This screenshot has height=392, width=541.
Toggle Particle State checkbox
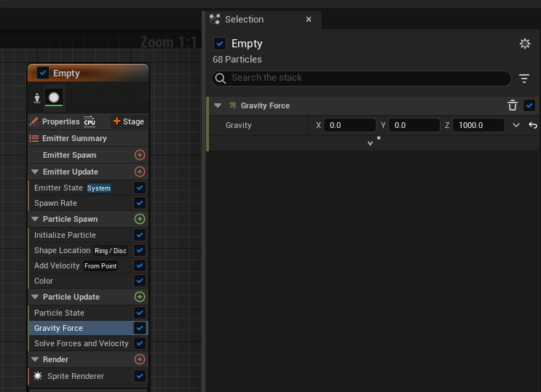tap(140, 313)
